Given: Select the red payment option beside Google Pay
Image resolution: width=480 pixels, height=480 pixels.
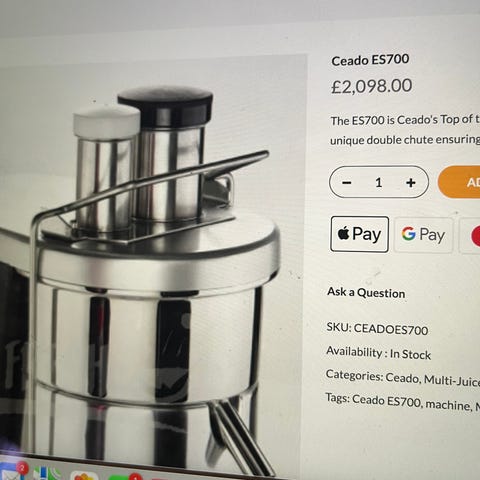Looking at the screenshot, I should 470,235.
